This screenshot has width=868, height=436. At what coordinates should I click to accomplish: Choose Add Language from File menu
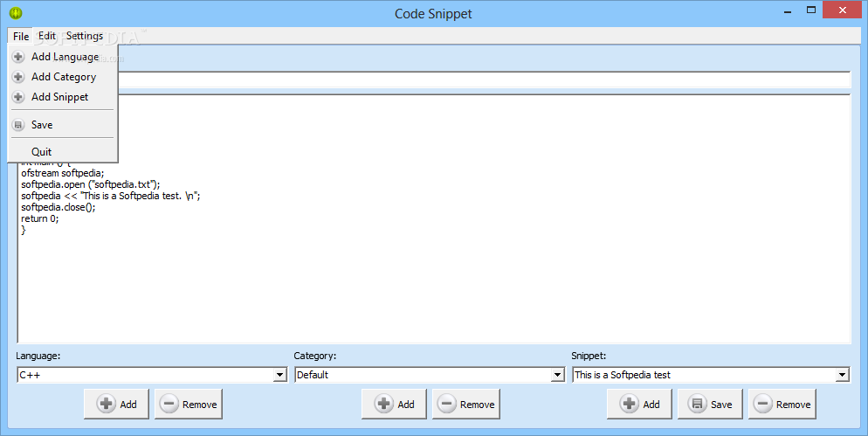pos(63,57)
